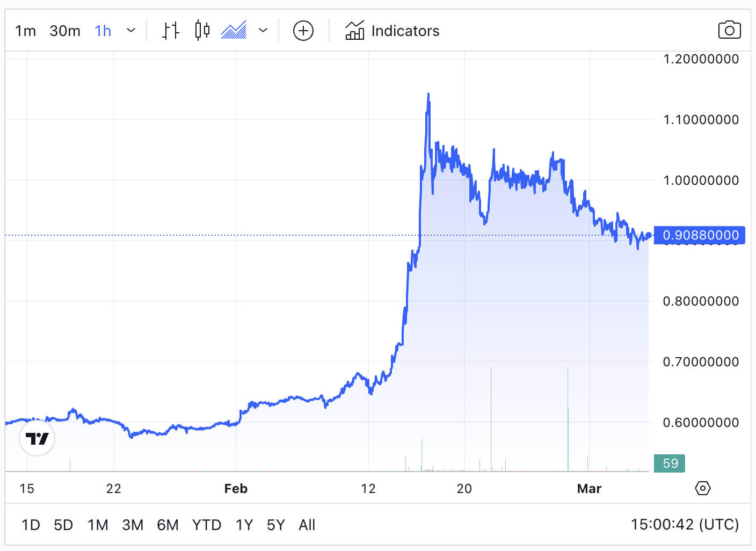Screen dimensions: 756x551
Task: Open the chart style dropdown arrow
Action: pyautogui.click(x=263, y=31)
